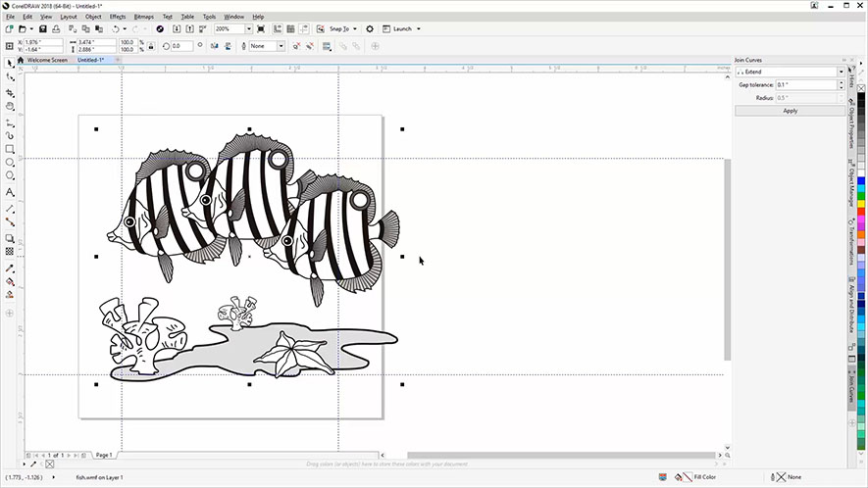Select the Transparency checkerboard tool
Viewport: 868px width, 488px height.
(x=10, y=252)
